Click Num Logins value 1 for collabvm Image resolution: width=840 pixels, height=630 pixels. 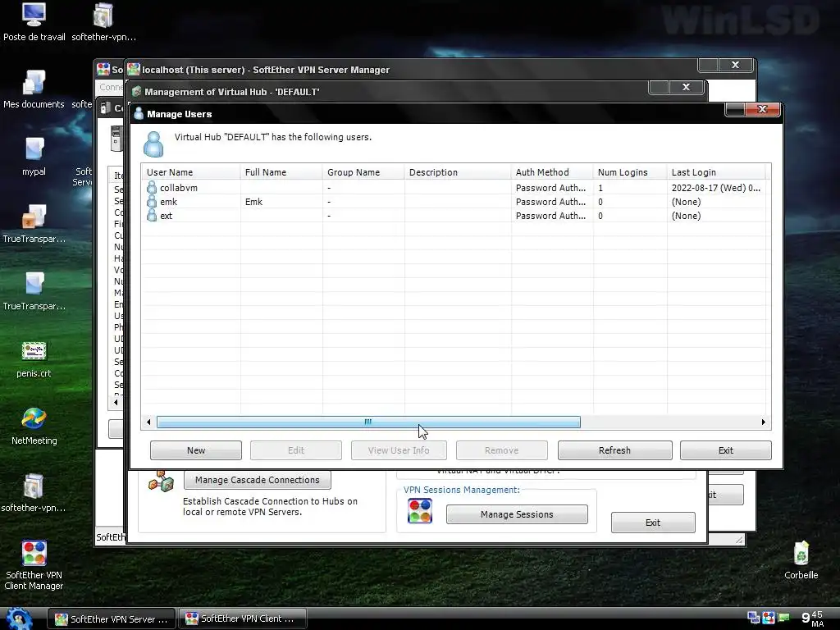[x=600, y=188]
